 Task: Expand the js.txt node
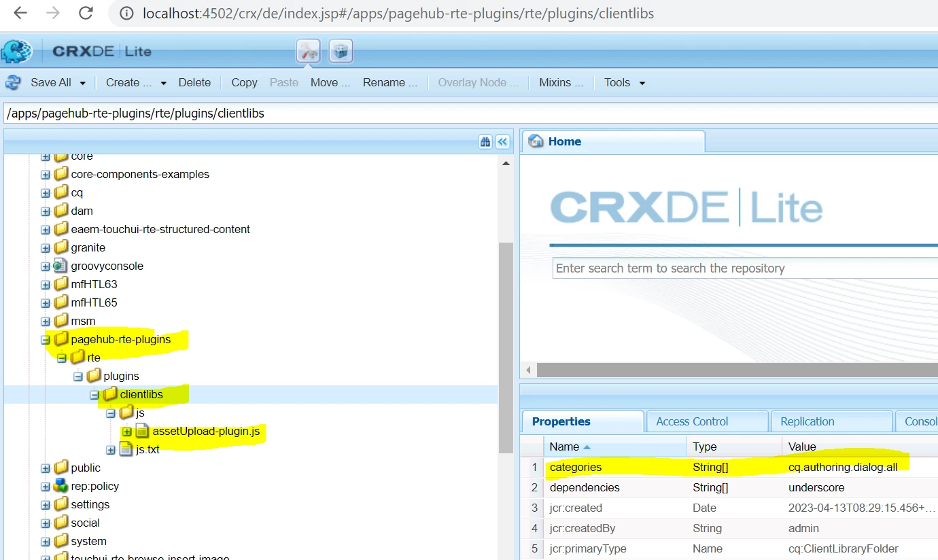point(111,449)
